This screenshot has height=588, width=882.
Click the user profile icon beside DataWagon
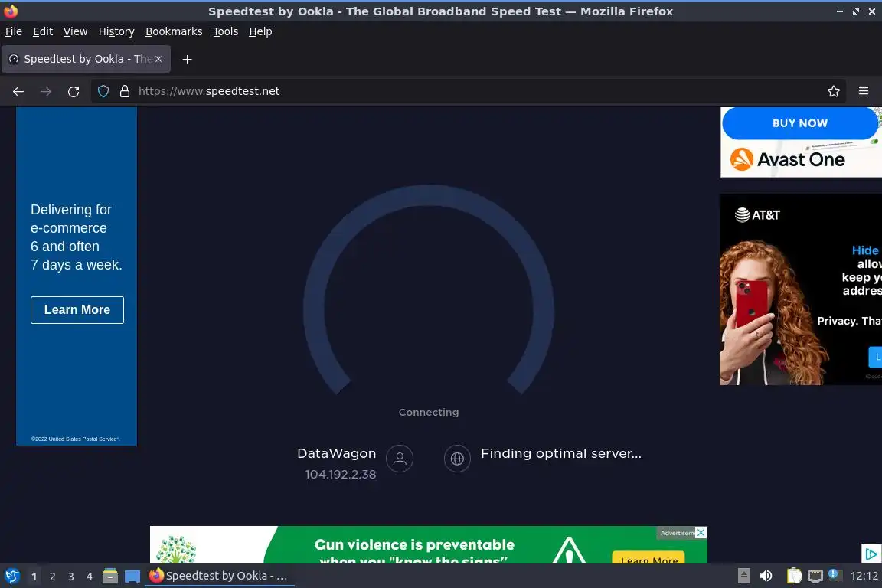tap(400, 459)
